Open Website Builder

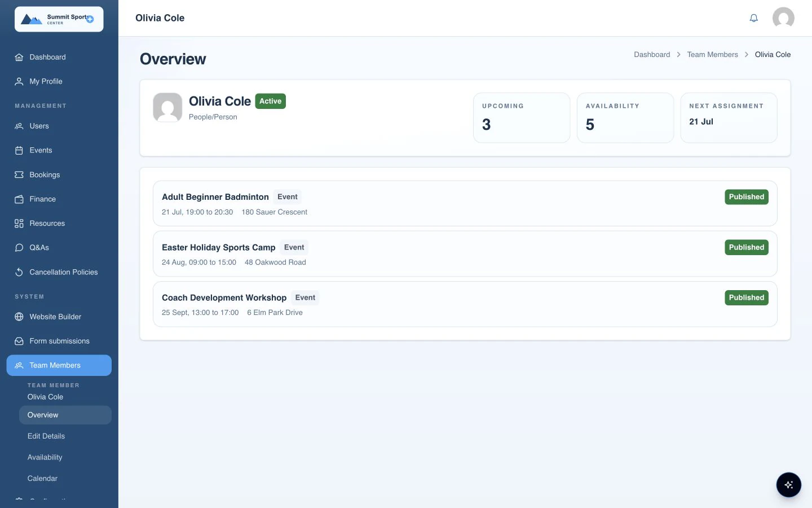pyautogui.click(x=59, y=317)
